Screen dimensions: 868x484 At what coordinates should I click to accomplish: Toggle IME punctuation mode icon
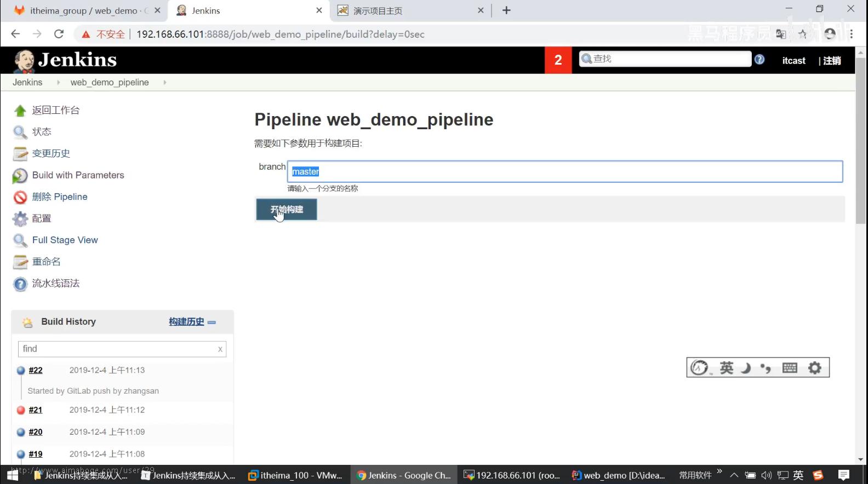766,368
